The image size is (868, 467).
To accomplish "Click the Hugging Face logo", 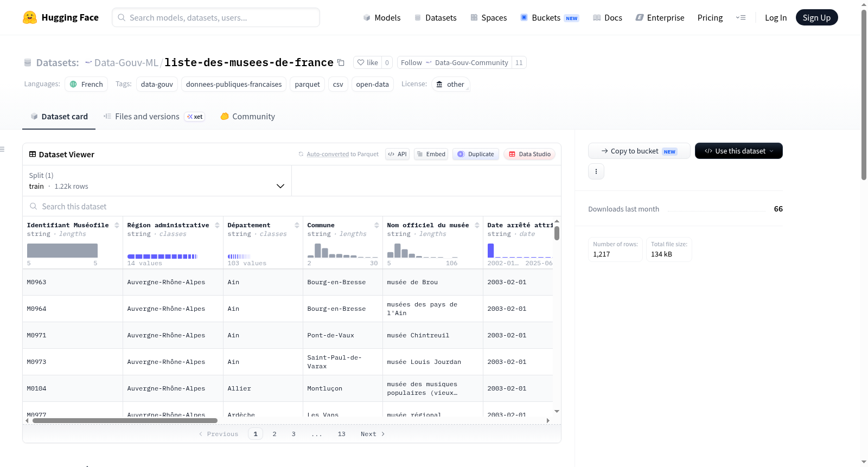I will [x=61, y=17].
